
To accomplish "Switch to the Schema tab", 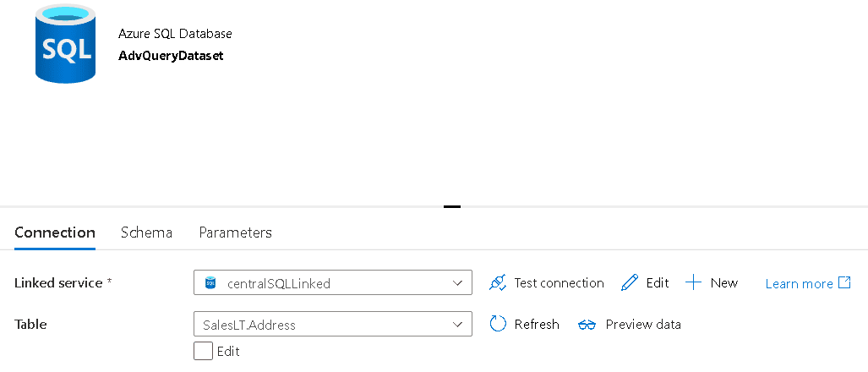I will (x=147, y=232).
